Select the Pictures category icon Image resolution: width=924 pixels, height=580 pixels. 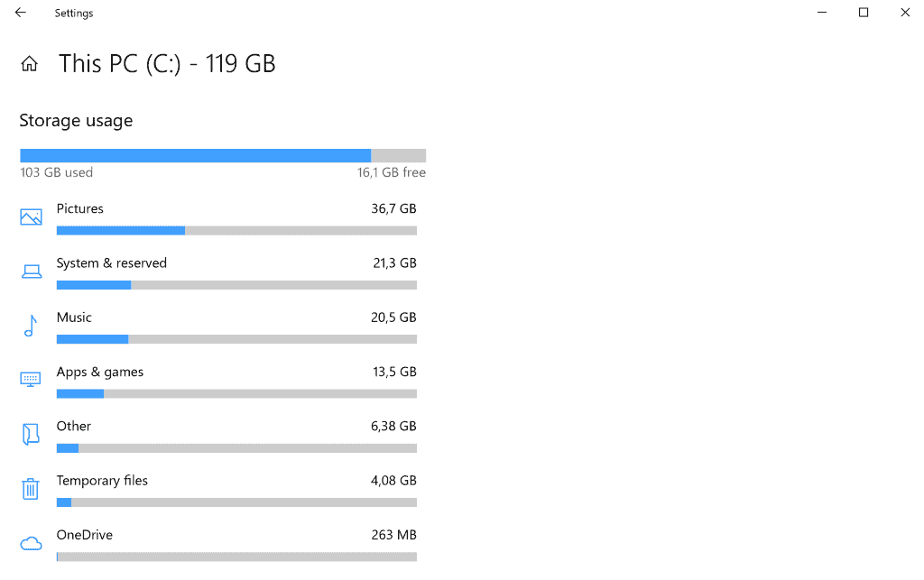pos(30,216)
